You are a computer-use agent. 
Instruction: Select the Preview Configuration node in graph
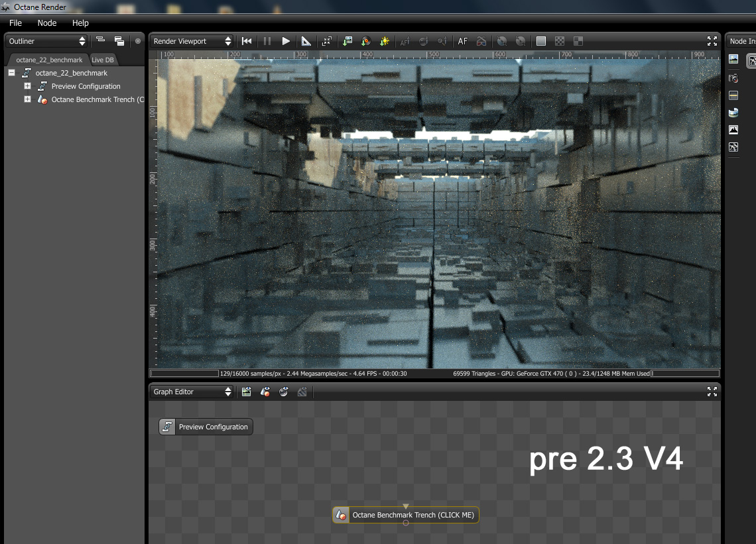coord(206,427)
